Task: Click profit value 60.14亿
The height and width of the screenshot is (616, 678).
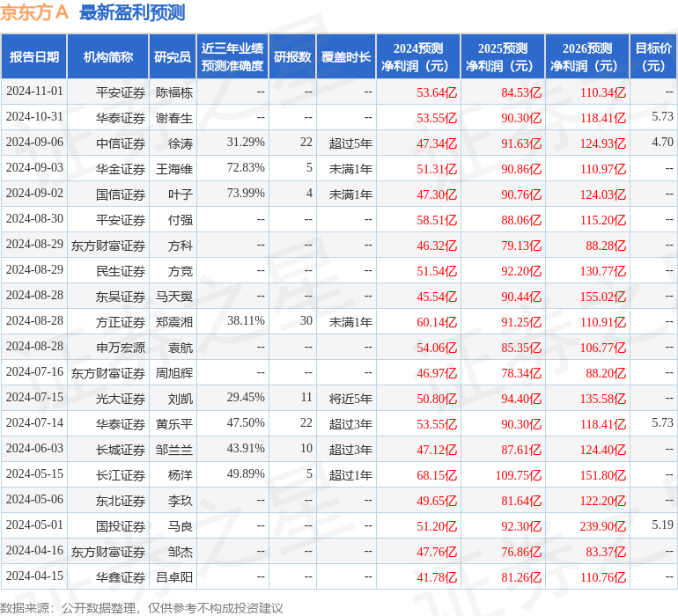Action: click(437, 322)
